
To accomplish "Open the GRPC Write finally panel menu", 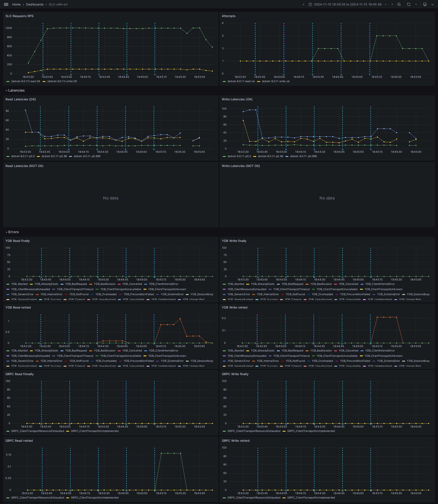I will 235,374.
